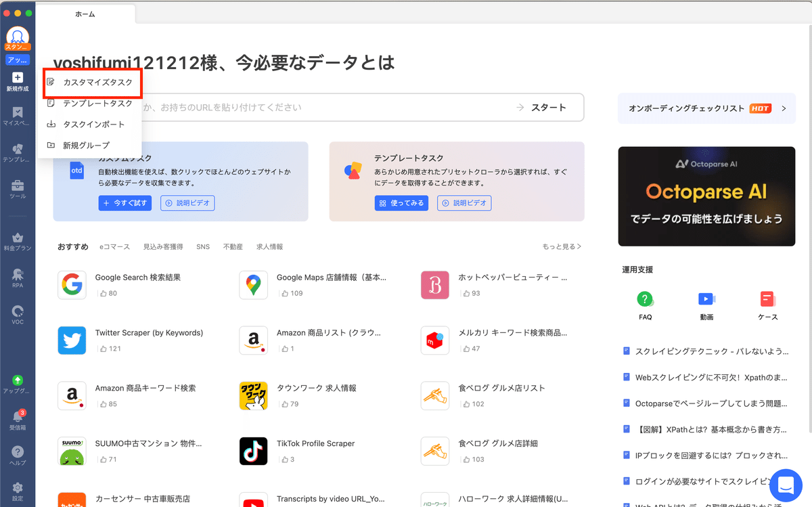Select the 見込み客獲得 category tab
Screen dimensions: 812x507
[163, 247]
